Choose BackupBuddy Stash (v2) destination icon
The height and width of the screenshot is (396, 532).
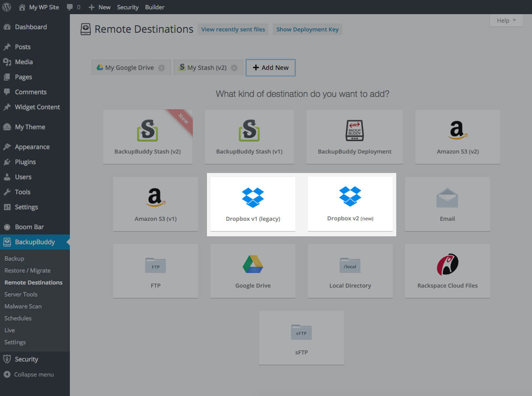click(x=148, y=130)
